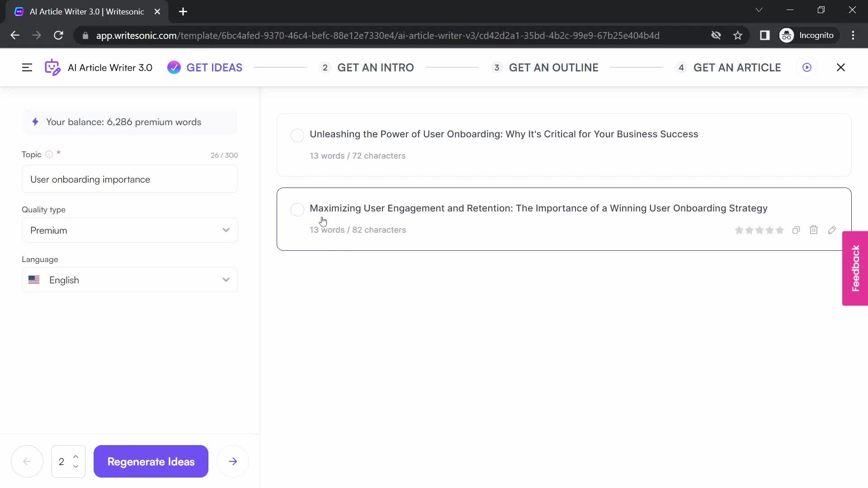Switch to GET AN OUTLINE tab
The width and height of the screenshot is (868, 488).
click(x=554, y=67)
